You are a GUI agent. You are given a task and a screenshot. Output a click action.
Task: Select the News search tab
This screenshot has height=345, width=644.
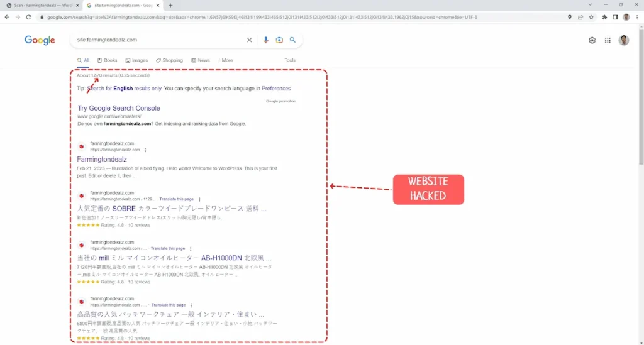coord(201,60)
